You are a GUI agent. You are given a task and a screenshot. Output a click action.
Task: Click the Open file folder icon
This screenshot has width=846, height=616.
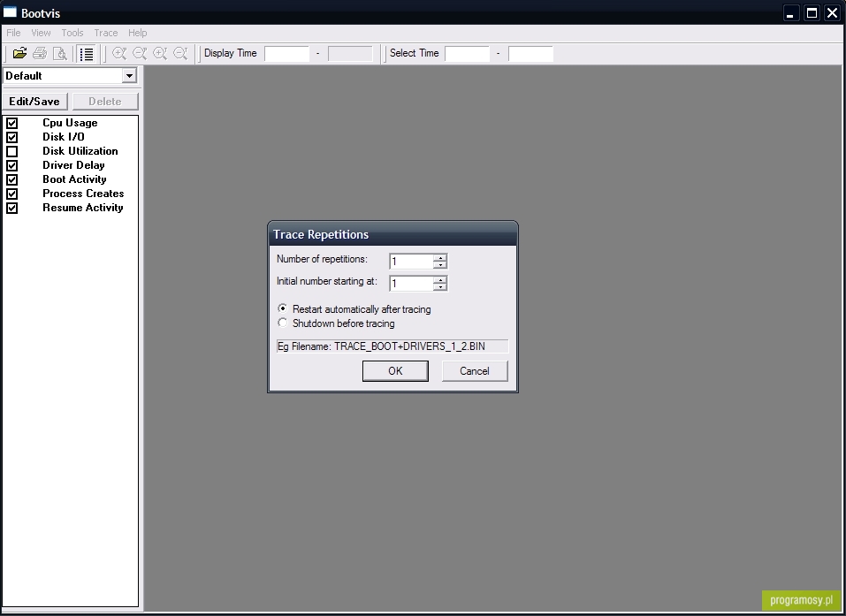tap(19, 53)
